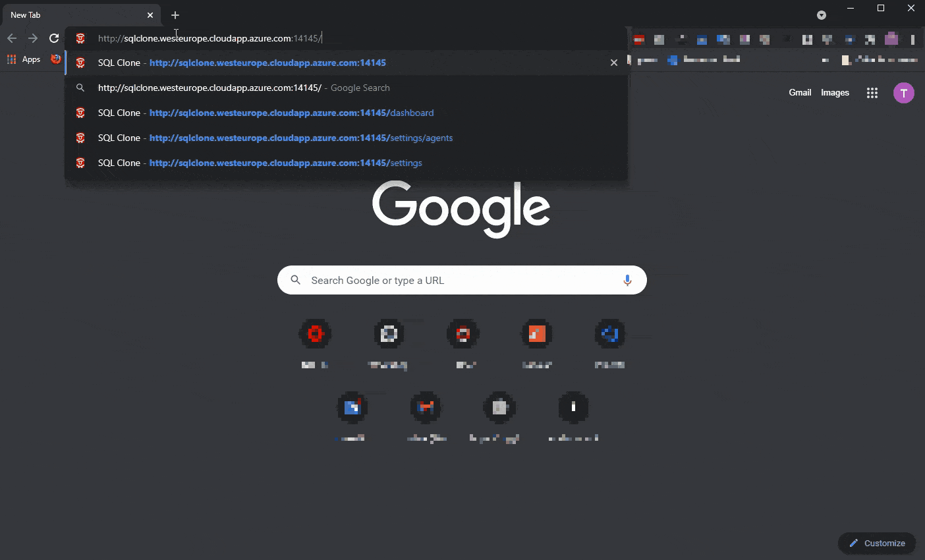Click inside the address bar URL text
The height and width of the screenshot is (560, 925).
tap(210, 38)
